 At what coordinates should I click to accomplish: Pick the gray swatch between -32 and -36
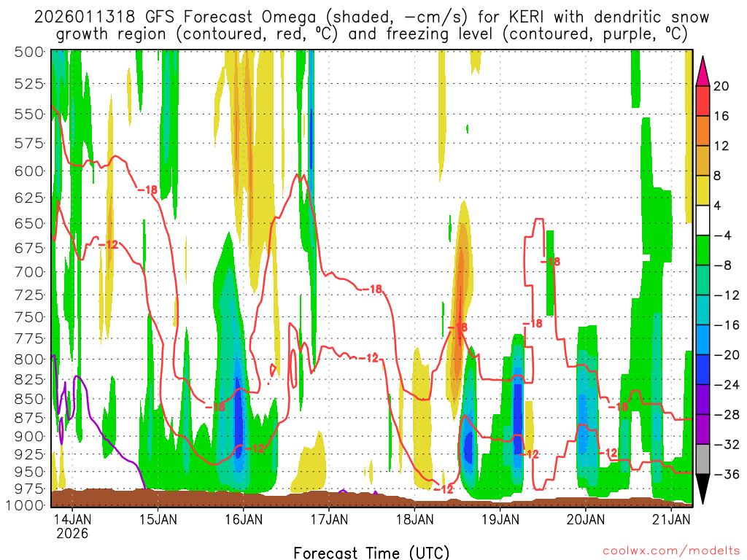tap(703, 459)
